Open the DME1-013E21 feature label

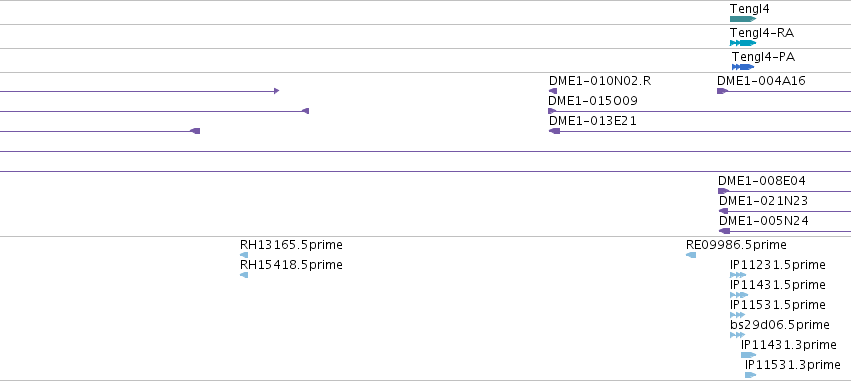593,121
